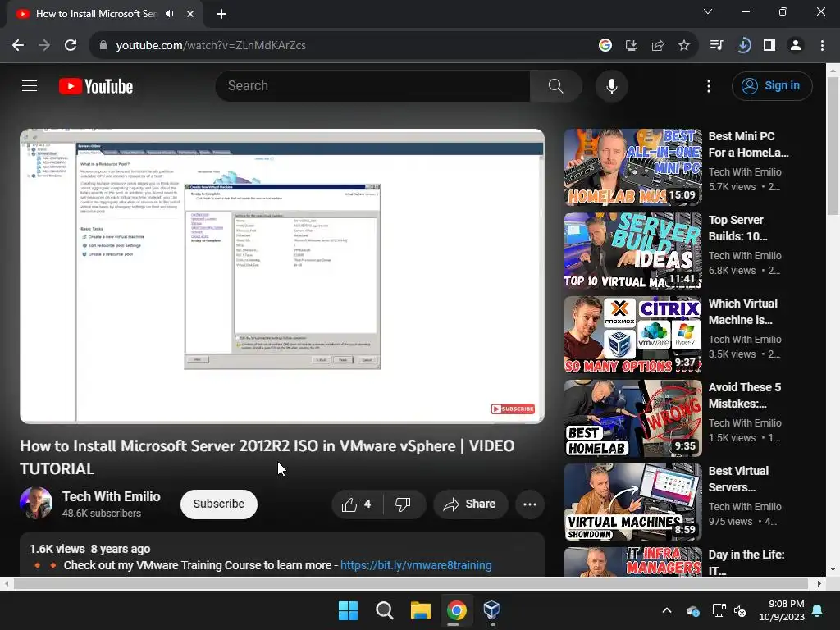This screenshot has height=630, width=840.
Task: Open Chrome downloads icon
Action: click(743, 45)
